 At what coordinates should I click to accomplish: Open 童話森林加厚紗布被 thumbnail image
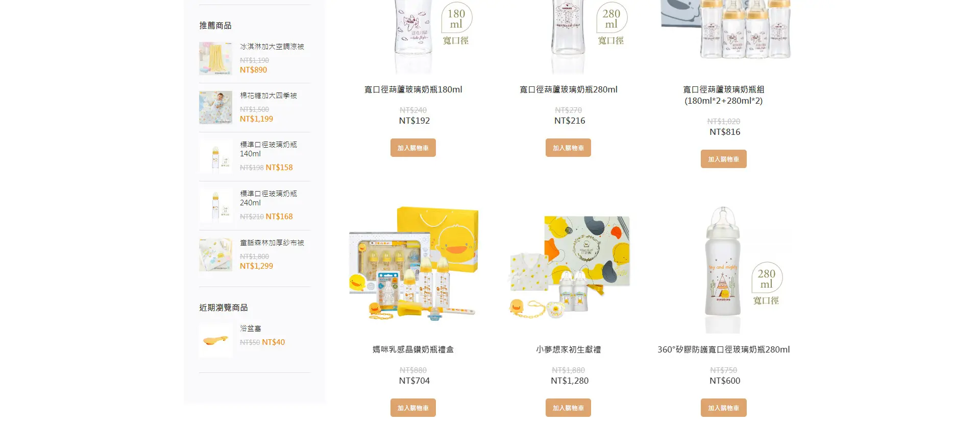coord(215,254)
